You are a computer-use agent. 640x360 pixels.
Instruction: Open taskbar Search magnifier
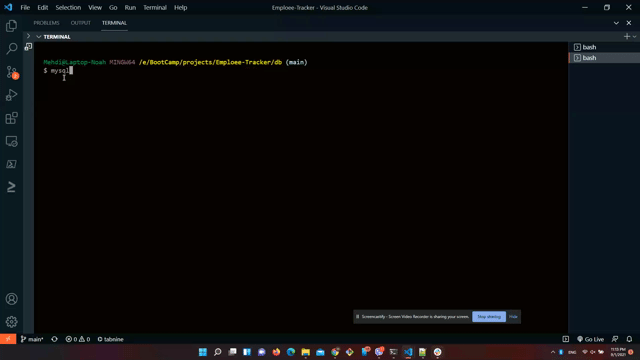tap(218, 352)
